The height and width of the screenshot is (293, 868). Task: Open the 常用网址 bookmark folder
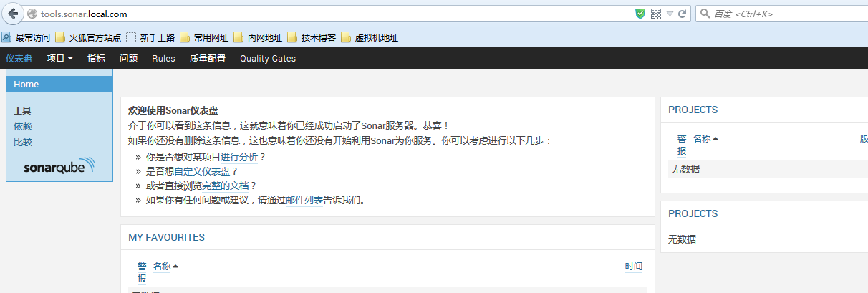[204, 37]
